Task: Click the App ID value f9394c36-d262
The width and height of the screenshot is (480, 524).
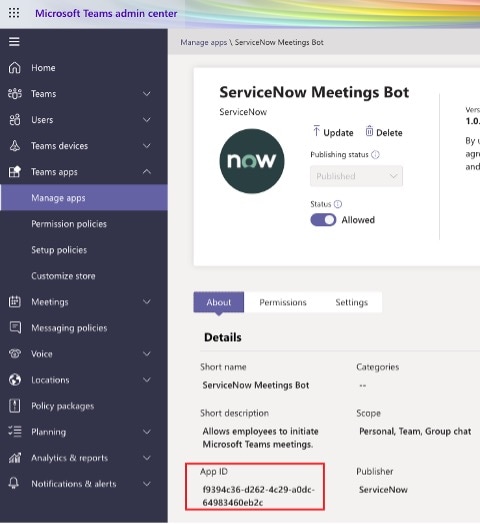Action: pyautogui.click(x=258, y=496)
